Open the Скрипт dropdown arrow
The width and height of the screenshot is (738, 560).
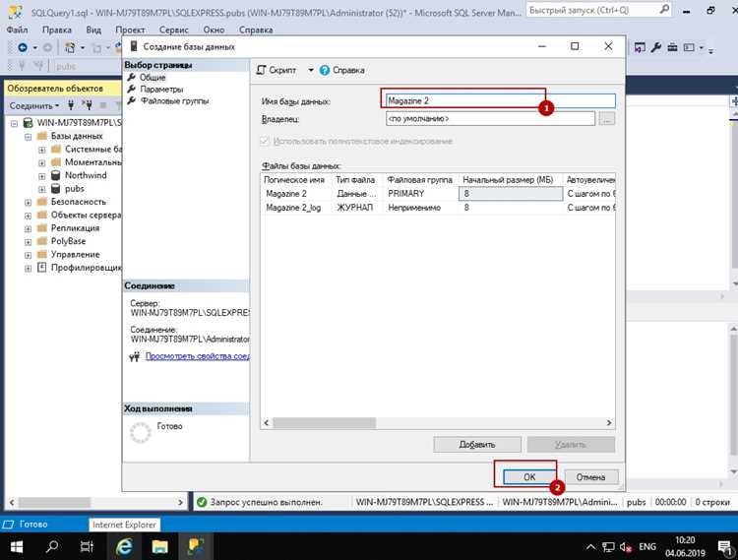(x=311, y=70)
